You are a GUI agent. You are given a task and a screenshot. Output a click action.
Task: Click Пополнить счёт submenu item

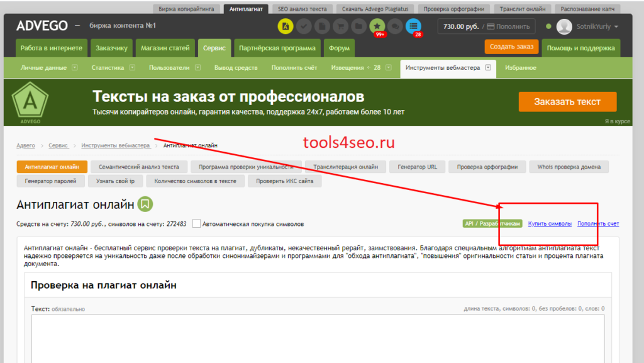[x=294, y=67]
